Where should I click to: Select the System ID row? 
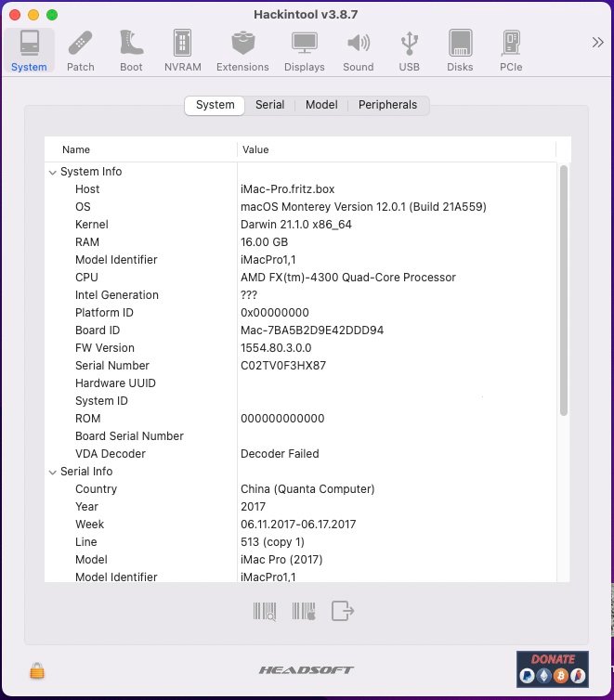[x=301, y=401]
